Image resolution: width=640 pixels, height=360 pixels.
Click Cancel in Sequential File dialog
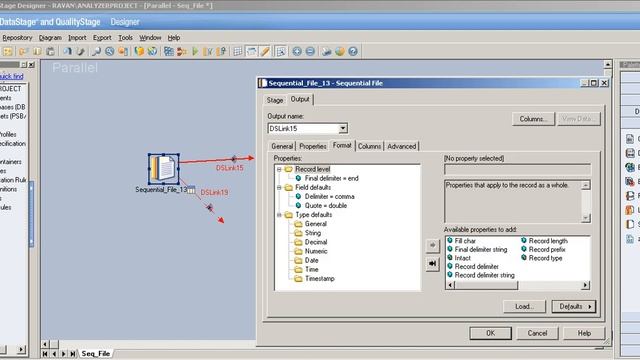click(x=537, y=333)
